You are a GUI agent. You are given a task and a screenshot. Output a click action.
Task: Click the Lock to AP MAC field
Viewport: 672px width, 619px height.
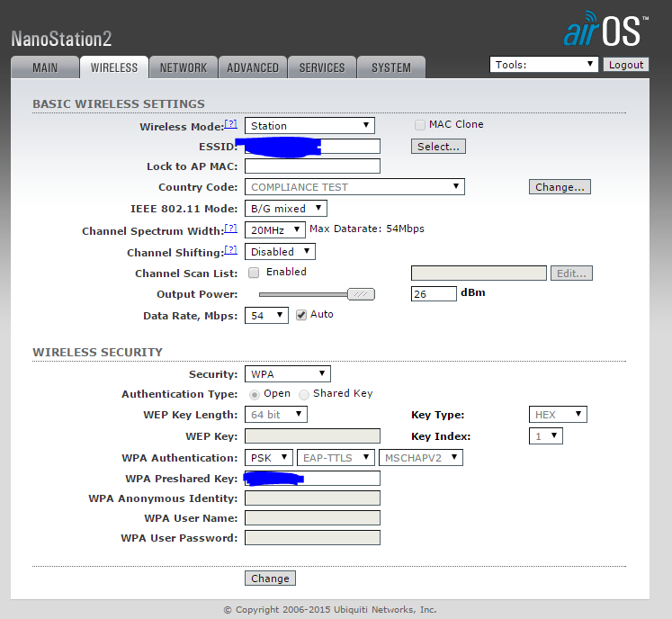tap(312, 166)
